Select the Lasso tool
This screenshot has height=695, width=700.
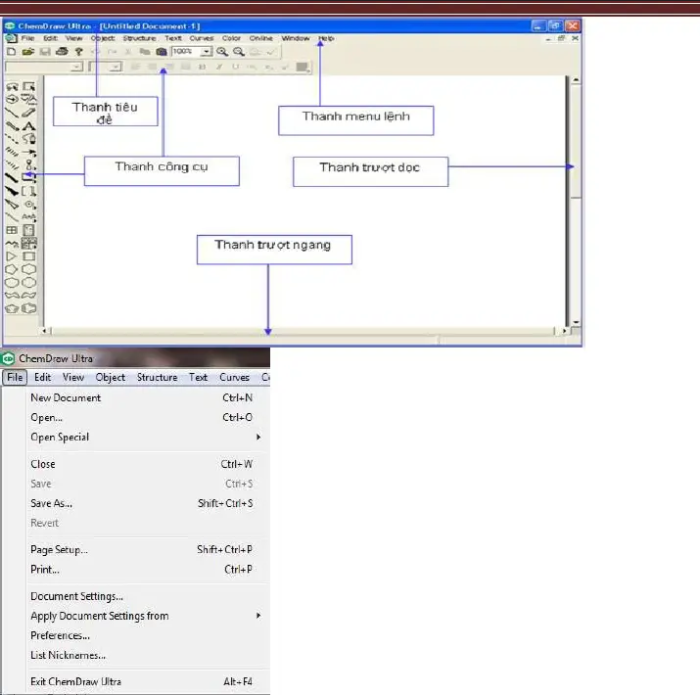(x=12, y=87)
